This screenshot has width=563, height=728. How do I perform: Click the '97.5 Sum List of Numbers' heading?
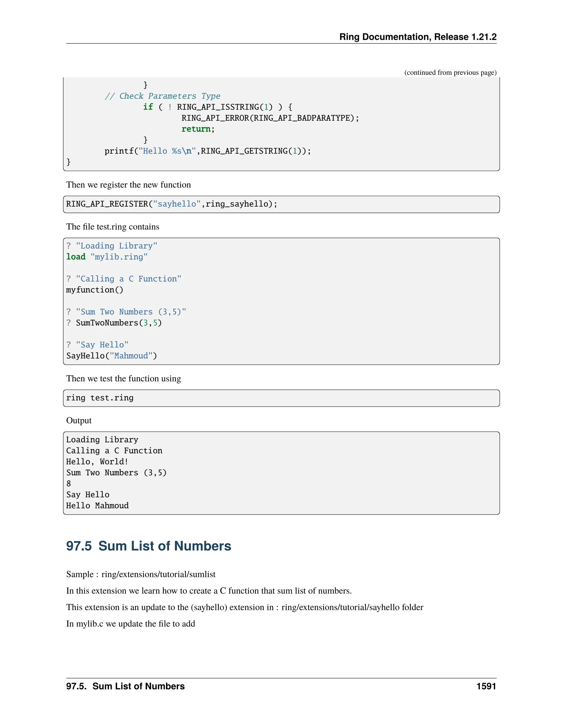pyautogui.click(x=148, y=546)
